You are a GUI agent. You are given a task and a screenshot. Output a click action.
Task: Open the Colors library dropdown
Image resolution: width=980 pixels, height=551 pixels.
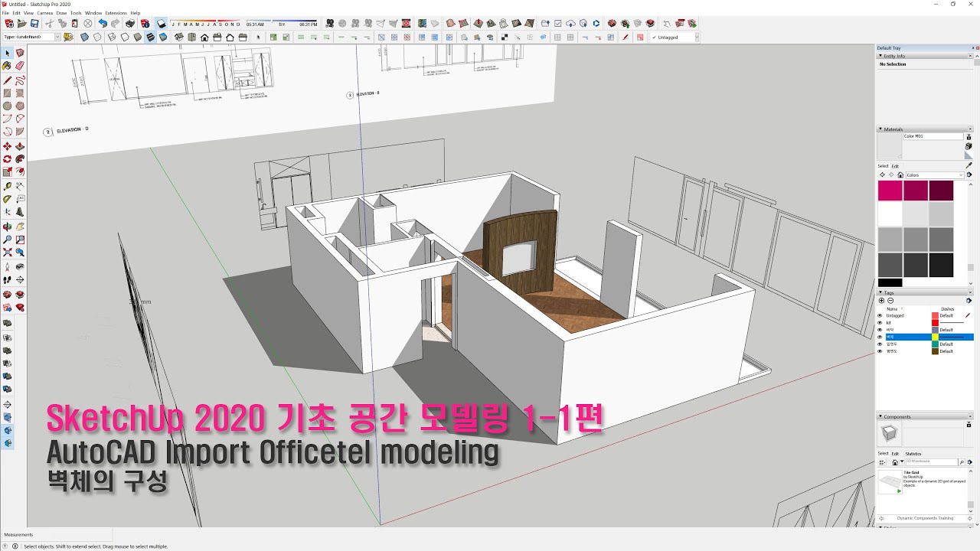click(x=936, y=175)
